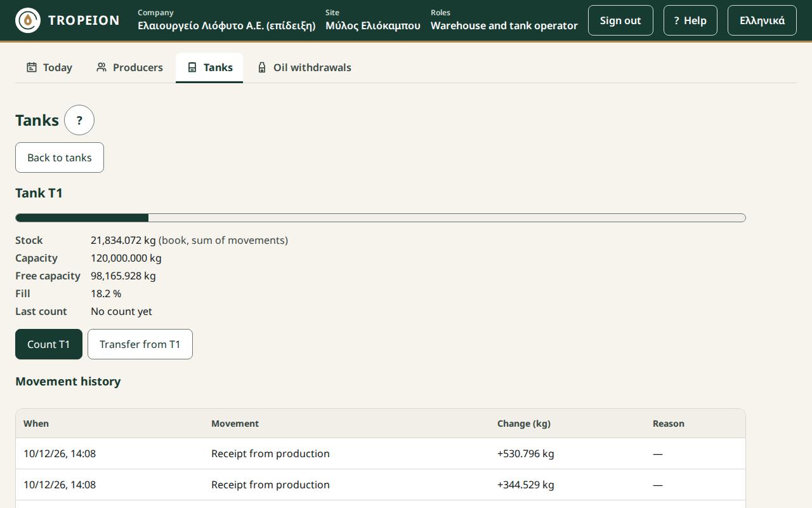Click the Movement history heading

click(x=68, y=382)
